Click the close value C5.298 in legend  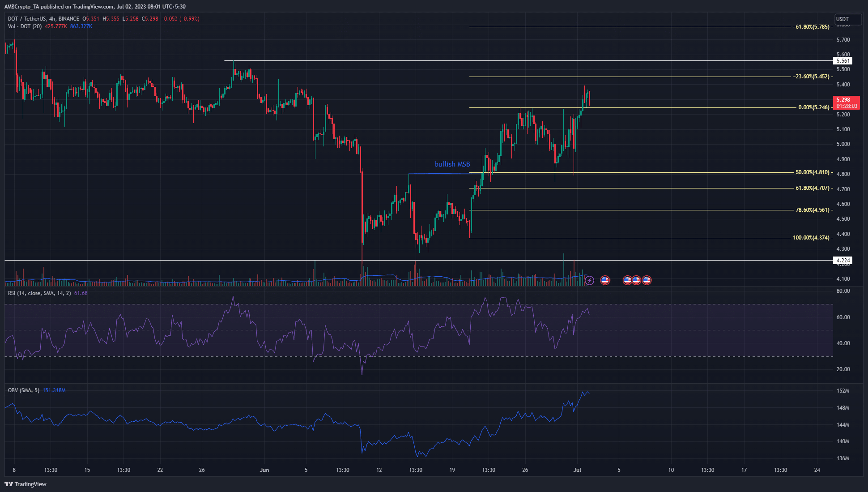150,19
